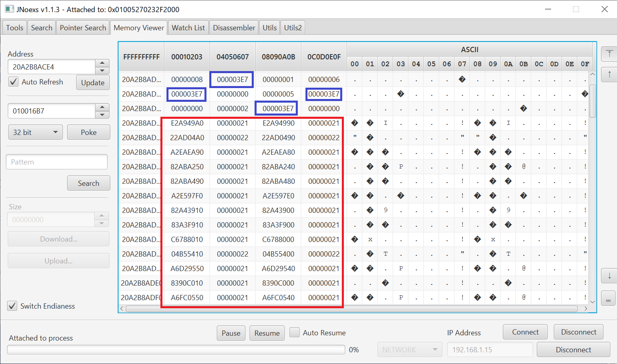617x364 pixels.
Task: Open the Utils2 tab
Action: click(x=293, y=27)
